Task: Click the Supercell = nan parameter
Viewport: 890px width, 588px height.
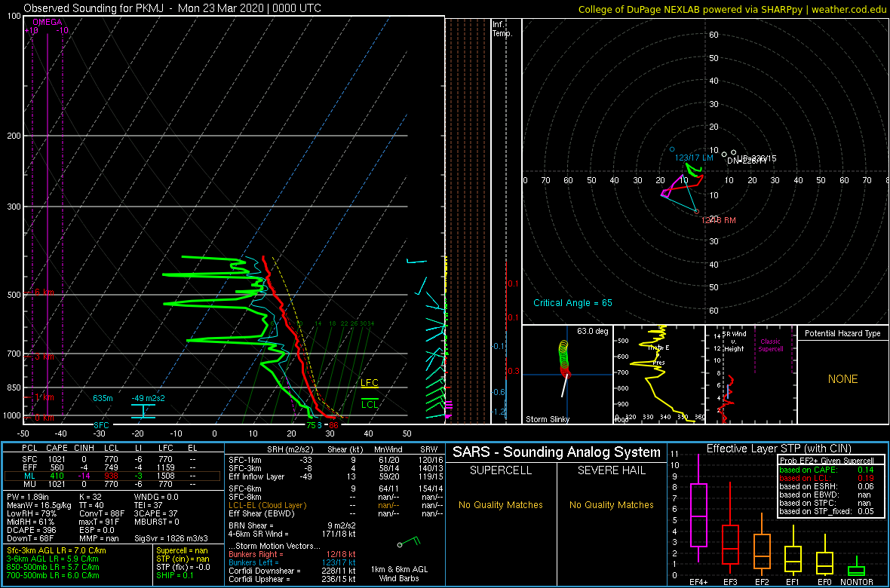Action: tap(183, 551)
